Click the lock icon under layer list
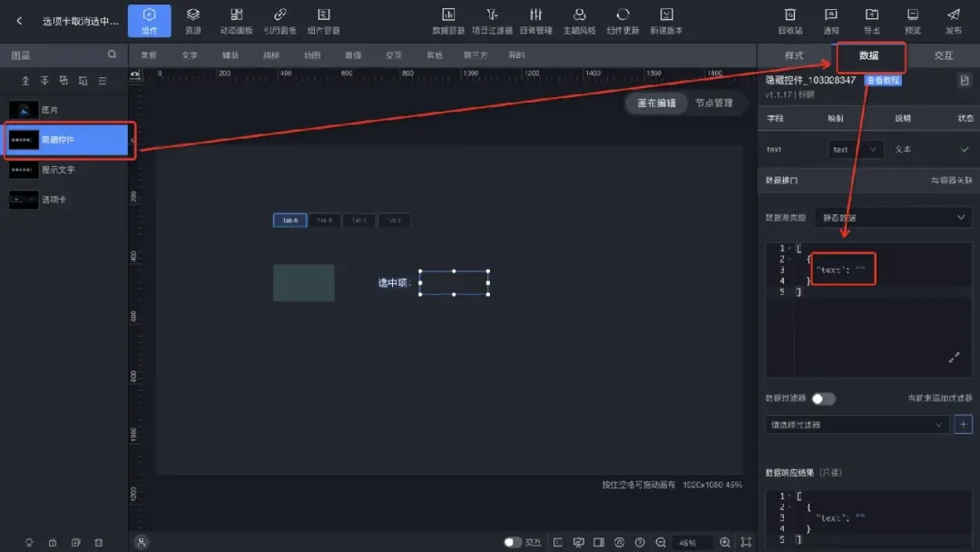The image size is (980, 552). tap(53, 543)
